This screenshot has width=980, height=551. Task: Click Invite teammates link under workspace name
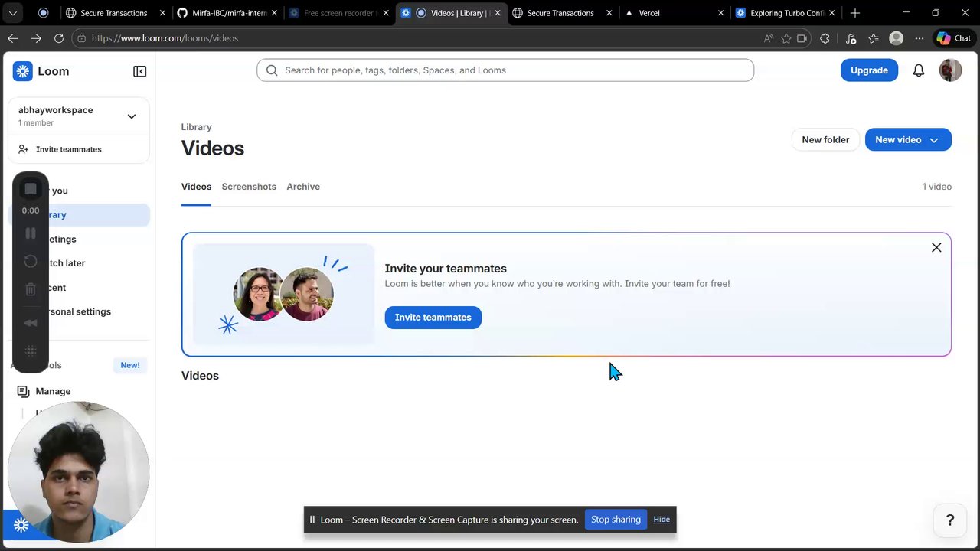[x=68, y=149]
